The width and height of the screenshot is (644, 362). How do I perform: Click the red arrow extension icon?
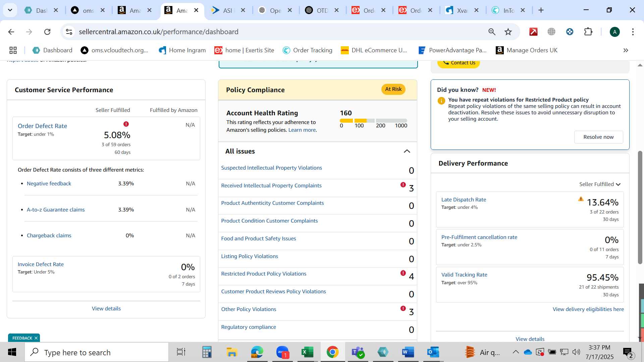click(533, 32)
